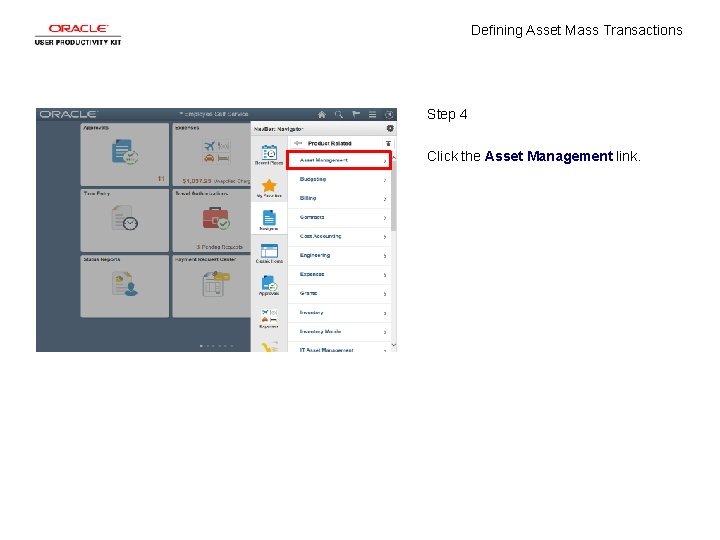The width and height of the screenshot is (720, 540).
Task: Open the Cost Accounting navigator item
Action: (x=339, y=236)
